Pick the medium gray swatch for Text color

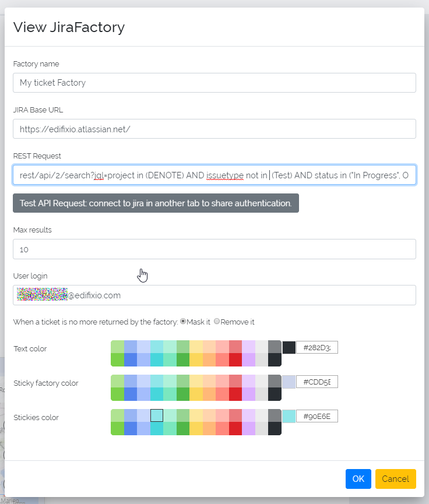[x=275, y=347]
